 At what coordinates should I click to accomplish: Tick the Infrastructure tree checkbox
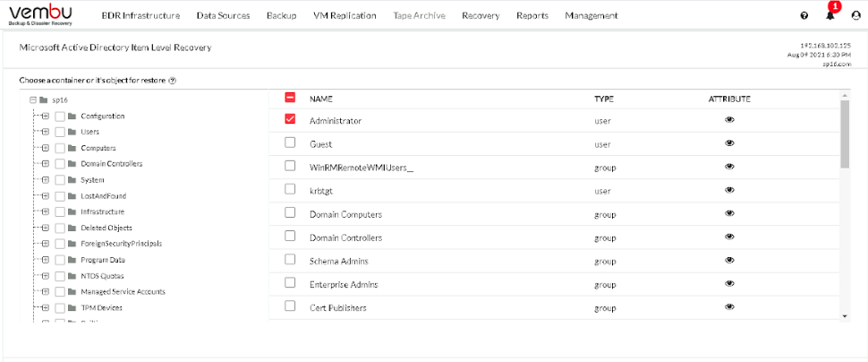60,212
